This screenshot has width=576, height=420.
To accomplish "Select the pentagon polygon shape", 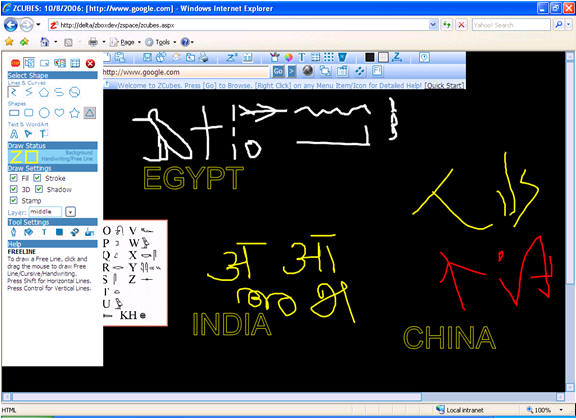I will click(x=44, y=92).
